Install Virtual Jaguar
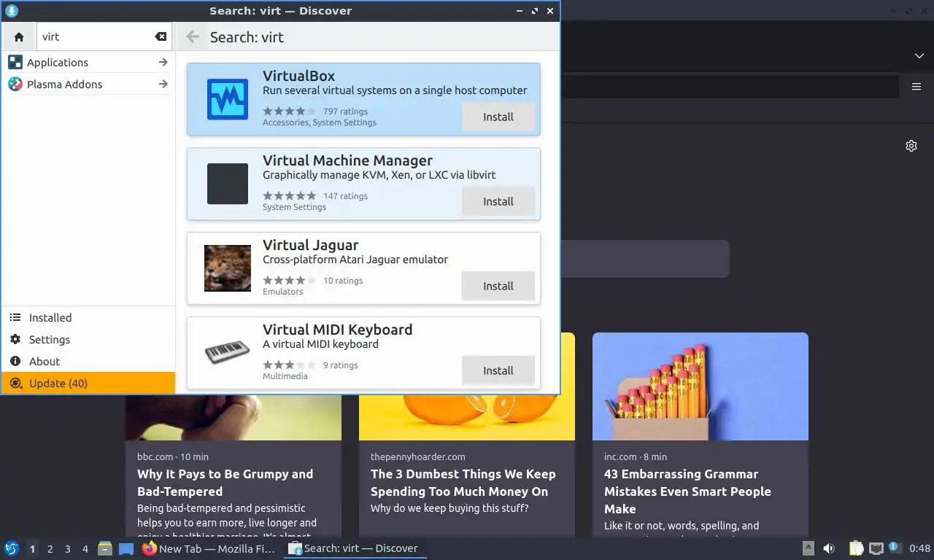Viewport: 934px width, 560px height. [498, 286]
